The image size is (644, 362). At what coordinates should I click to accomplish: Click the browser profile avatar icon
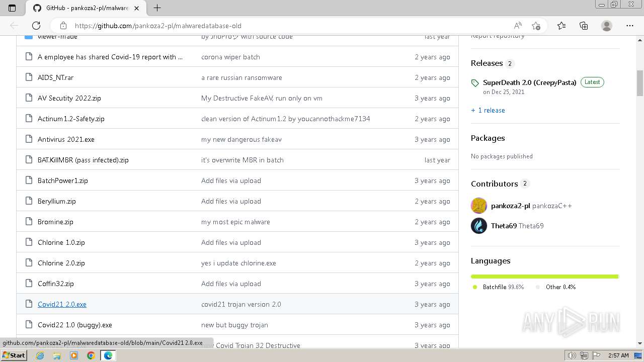pyautogui.click(x=607, y=26)
